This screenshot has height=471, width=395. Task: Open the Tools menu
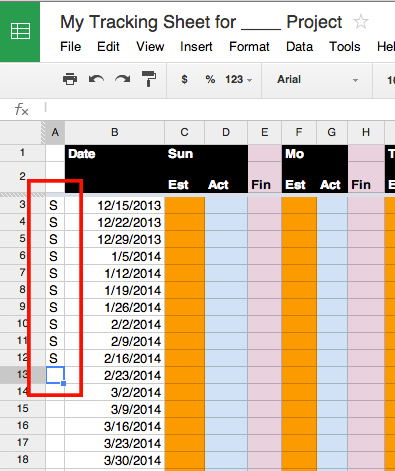[345, 47]
